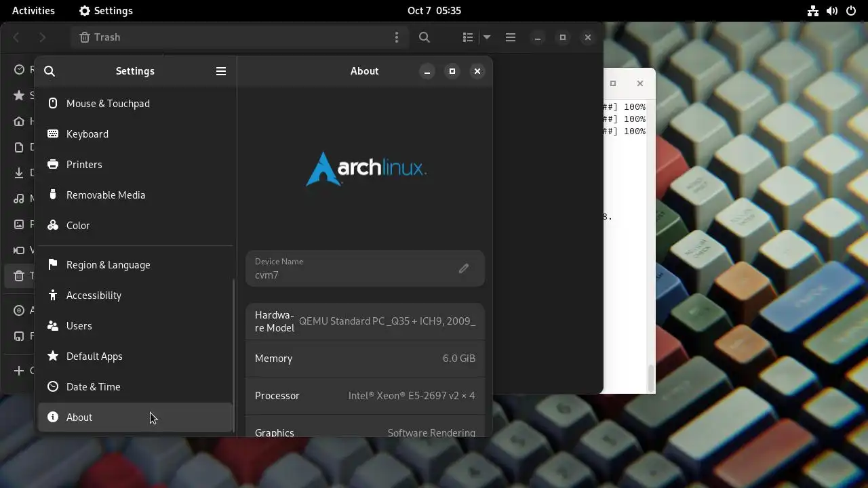Image resolution: width=868 pixels, height=488 pixels.
Task: Open Region & Language settings
Action: tap(135, 264)
